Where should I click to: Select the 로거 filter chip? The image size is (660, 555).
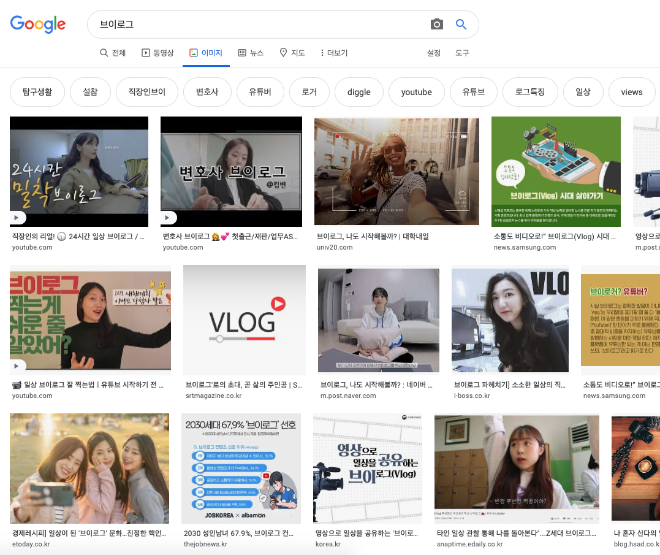click(x=309, y=92)
